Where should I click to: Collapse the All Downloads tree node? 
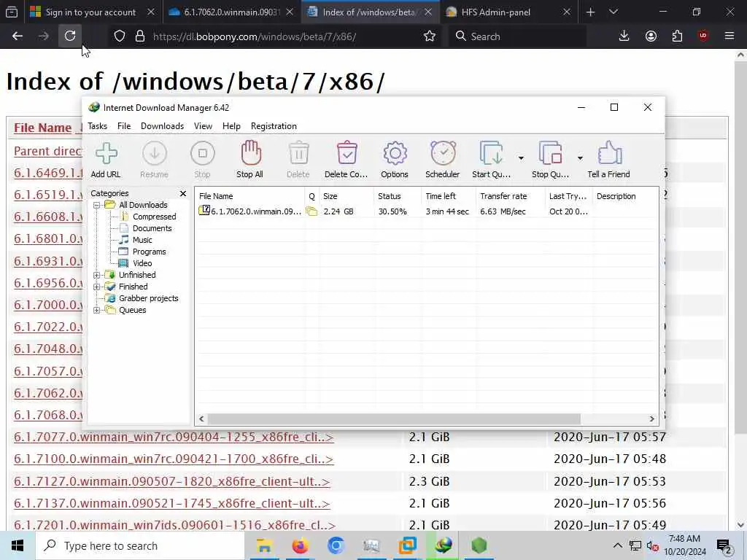point(97,205)
